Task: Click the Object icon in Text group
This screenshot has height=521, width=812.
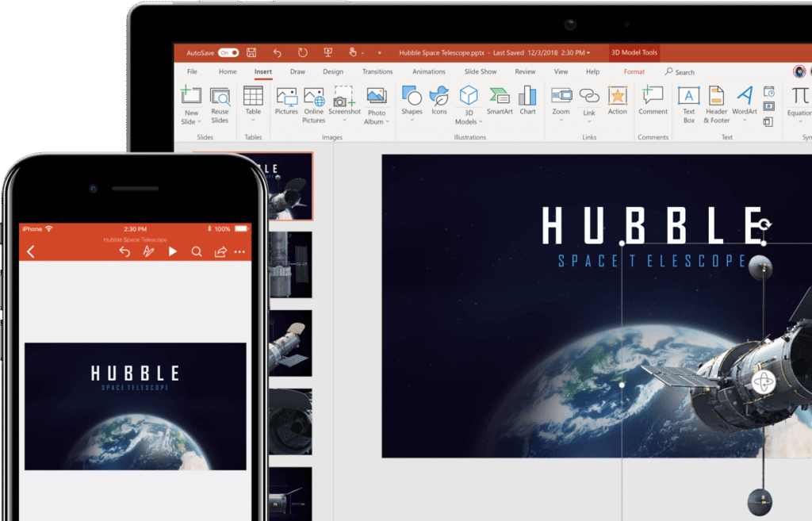Action: point(768,121)
